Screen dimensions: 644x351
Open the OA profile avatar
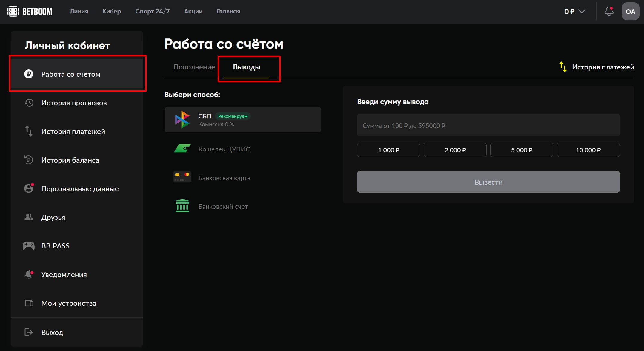pyautogui.click(x=630, y=11)
